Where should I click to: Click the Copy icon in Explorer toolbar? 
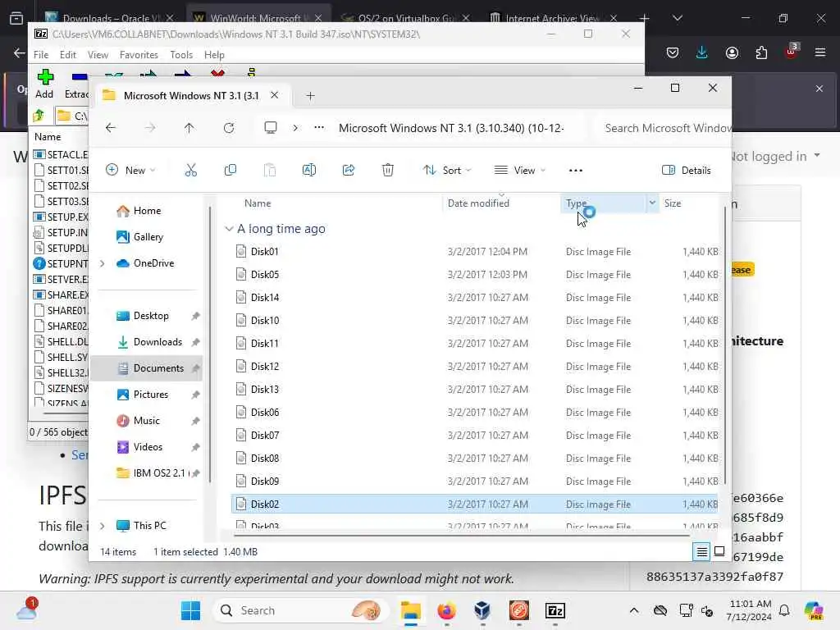pos(231,171)
